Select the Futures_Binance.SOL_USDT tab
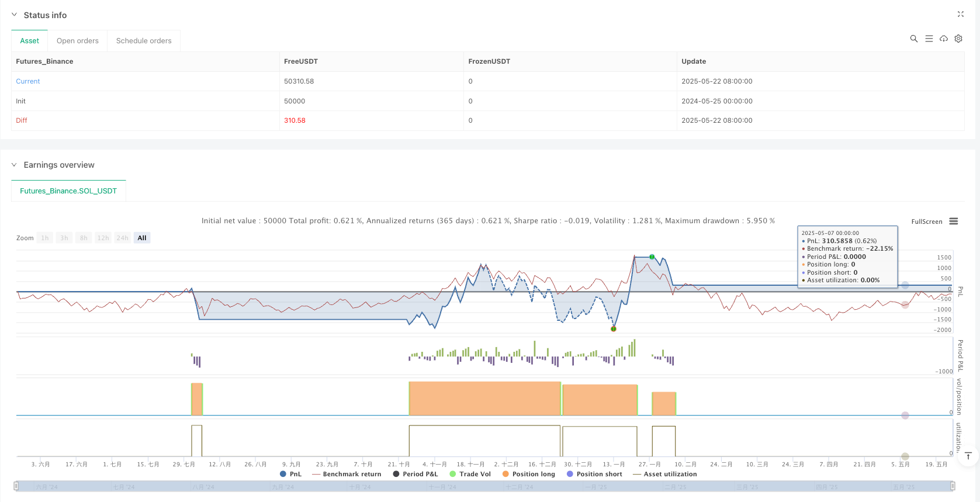Screen dimensions: 980x502 click(68, 191)
